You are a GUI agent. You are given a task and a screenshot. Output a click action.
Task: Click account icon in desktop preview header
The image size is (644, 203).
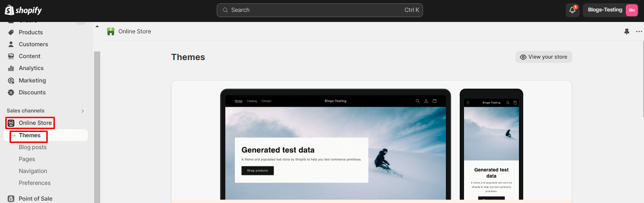click(426, 101)
